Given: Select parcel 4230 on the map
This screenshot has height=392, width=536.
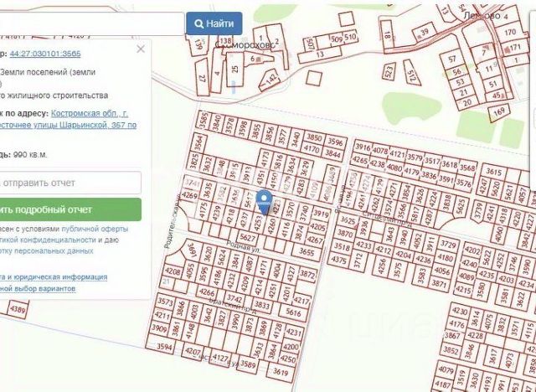Looking at the screenshot, I should (459, 312).
